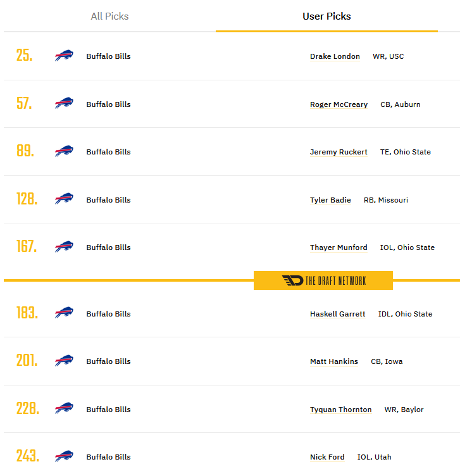This screenshot has height=476, width=460.
Task: Click the Bills logo on pick 128
Action: point(64,199)
